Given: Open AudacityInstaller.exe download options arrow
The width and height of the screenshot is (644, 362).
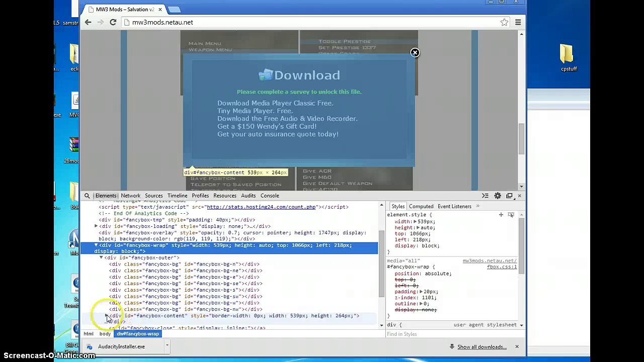Looking at the screenshot, I should 167,346.
